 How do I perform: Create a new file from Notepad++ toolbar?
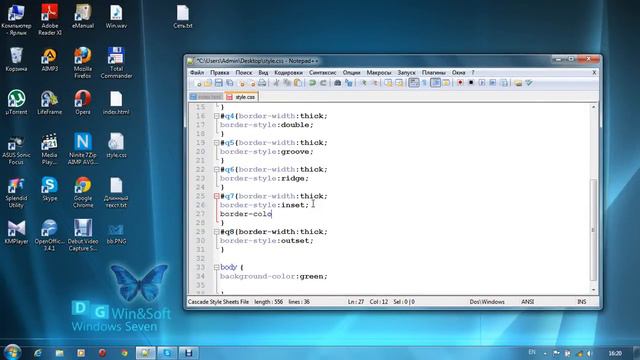(x=198, y=83)
